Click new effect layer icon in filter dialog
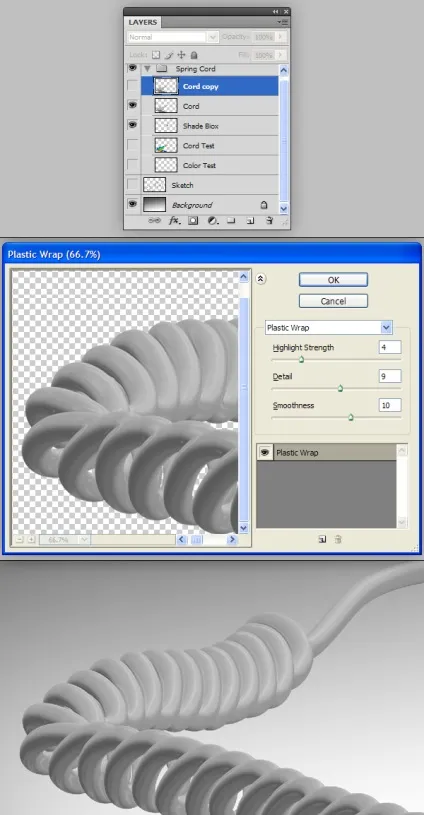424x815 pixels. point(322,540)
